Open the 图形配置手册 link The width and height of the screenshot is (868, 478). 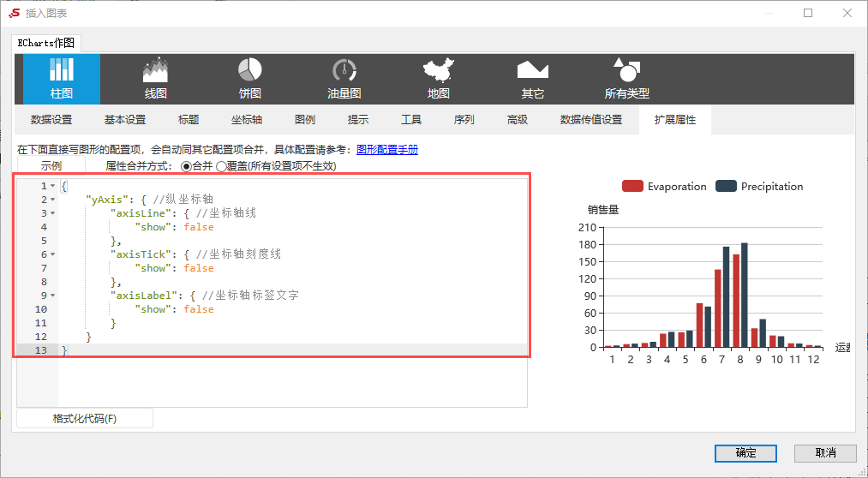pyautogui.click(x=387, y=149)
